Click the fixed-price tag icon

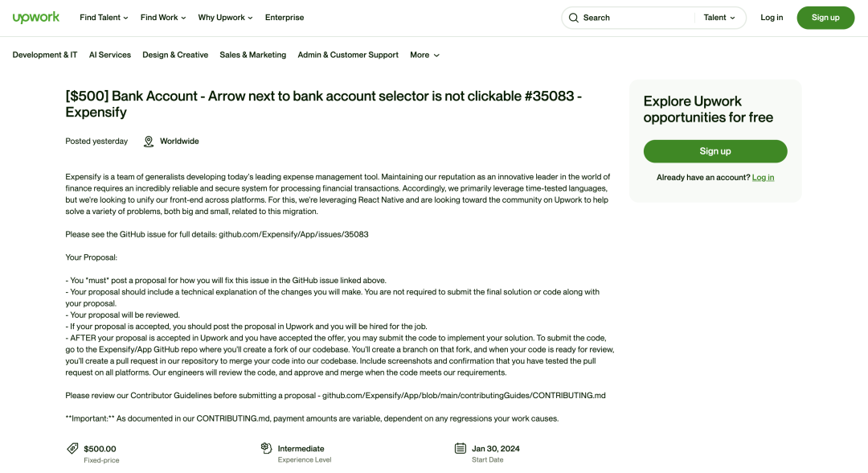click(72, 448)
